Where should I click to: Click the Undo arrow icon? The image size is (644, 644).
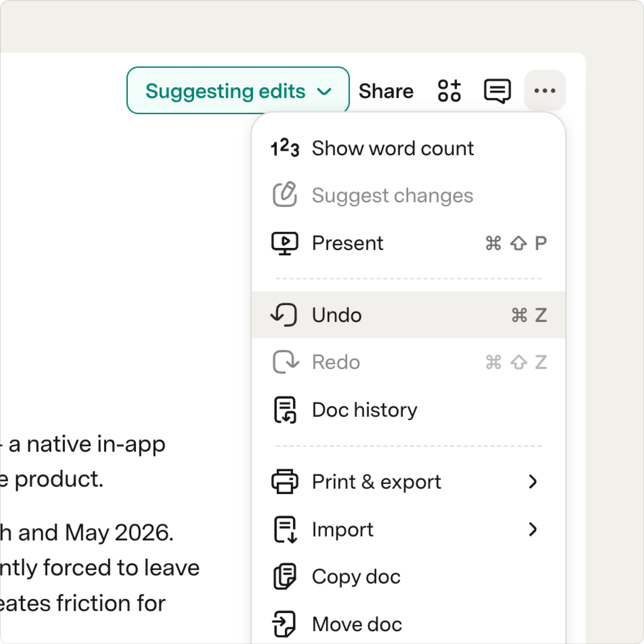(284, 315)
